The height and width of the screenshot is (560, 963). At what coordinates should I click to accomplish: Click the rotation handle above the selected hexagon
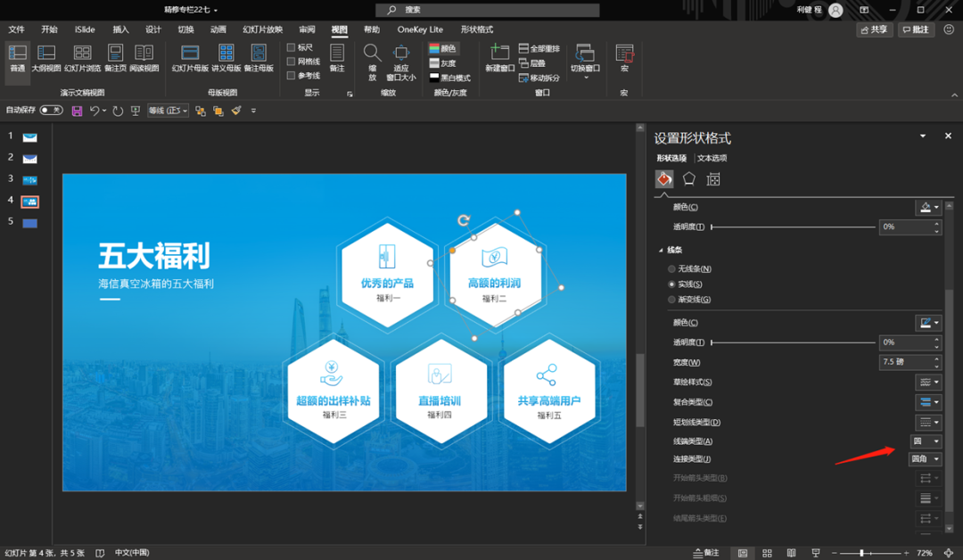(464, 219)
